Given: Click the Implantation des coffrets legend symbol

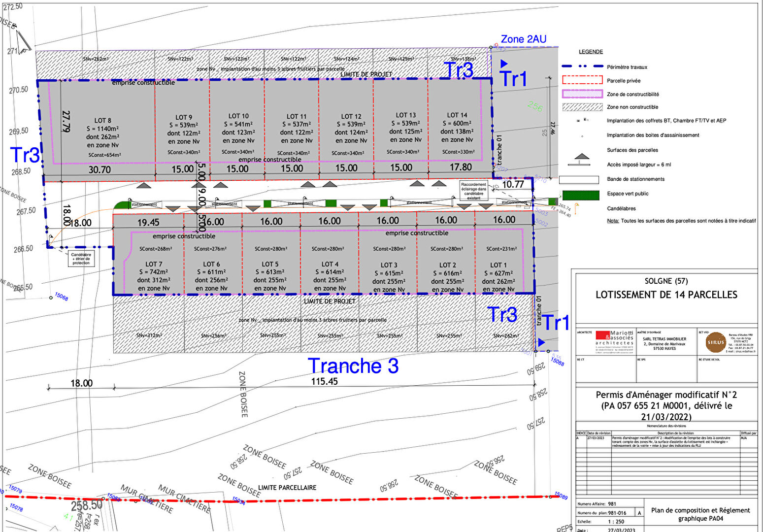Looking at the screenshot, I should pos(582,120).
